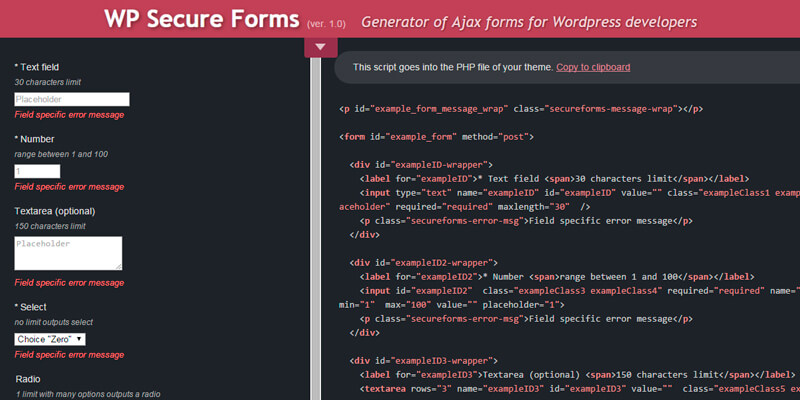Viewport: 800px width, 400px height.
Task: Click the Copy to clipboard link
Action: pyautogui.click(x=593, y=67)
